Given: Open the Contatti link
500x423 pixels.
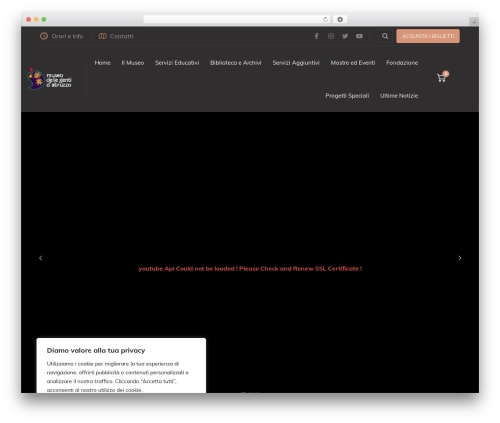Looking at the screenshot, I should (116, 36).
